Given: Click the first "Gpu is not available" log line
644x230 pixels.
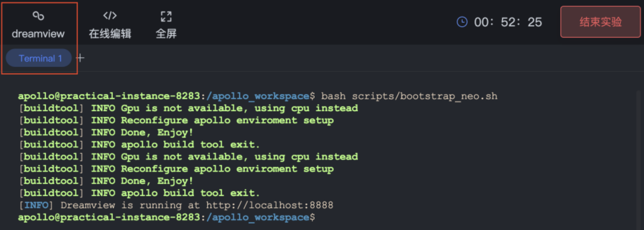Looking at the screenshot, I should 188,108.
